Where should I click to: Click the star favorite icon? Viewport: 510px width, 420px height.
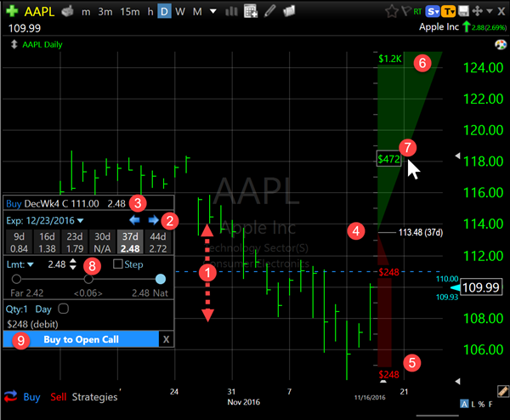(392, 11)
